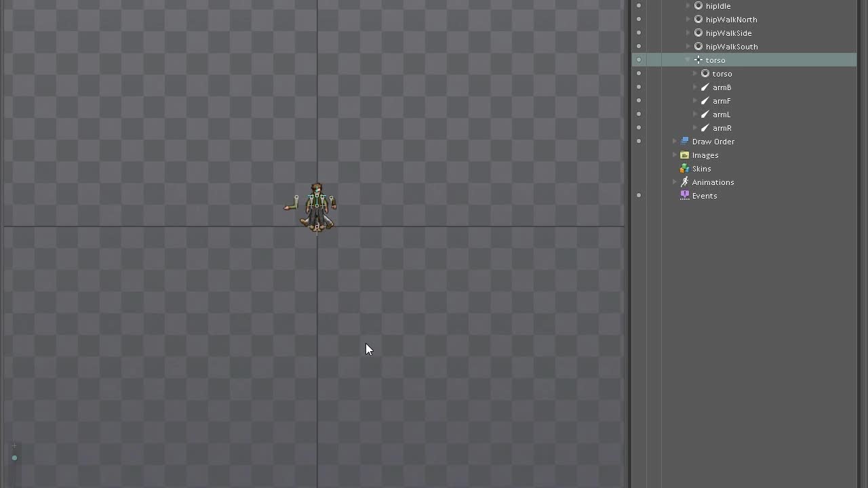Click the torso bone crosshair icon

698,60
